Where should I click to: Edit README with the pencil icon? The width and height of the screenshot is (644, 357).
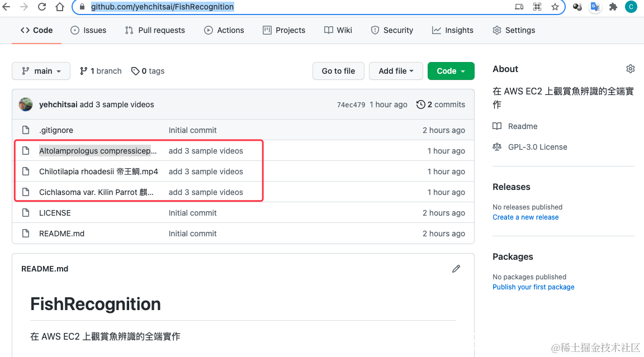456,269
